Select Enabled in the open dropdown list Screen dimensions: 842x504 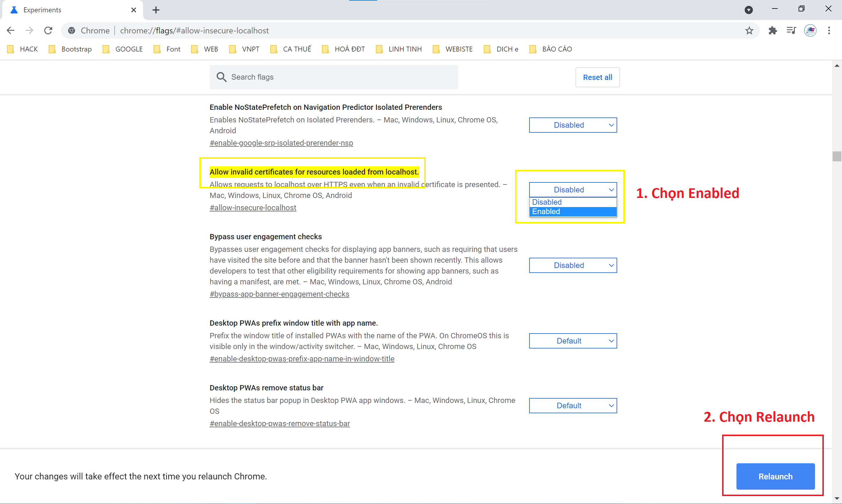[x=573, y=211]
